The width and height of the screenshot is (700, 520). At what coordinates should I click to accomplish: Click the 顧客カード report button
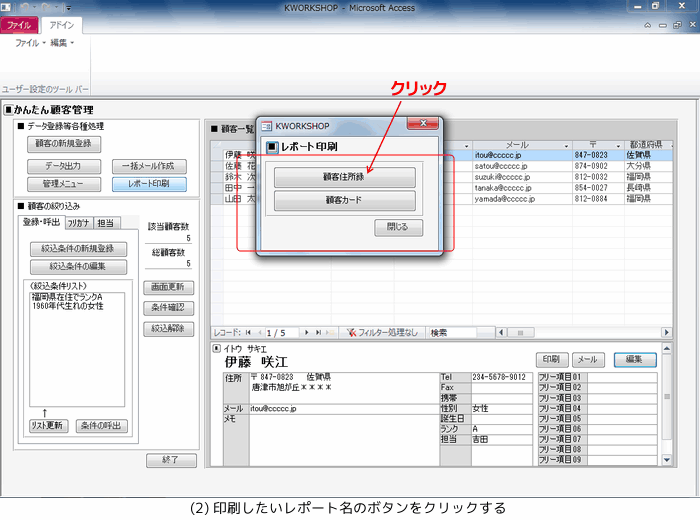click(x=344, y=200)
